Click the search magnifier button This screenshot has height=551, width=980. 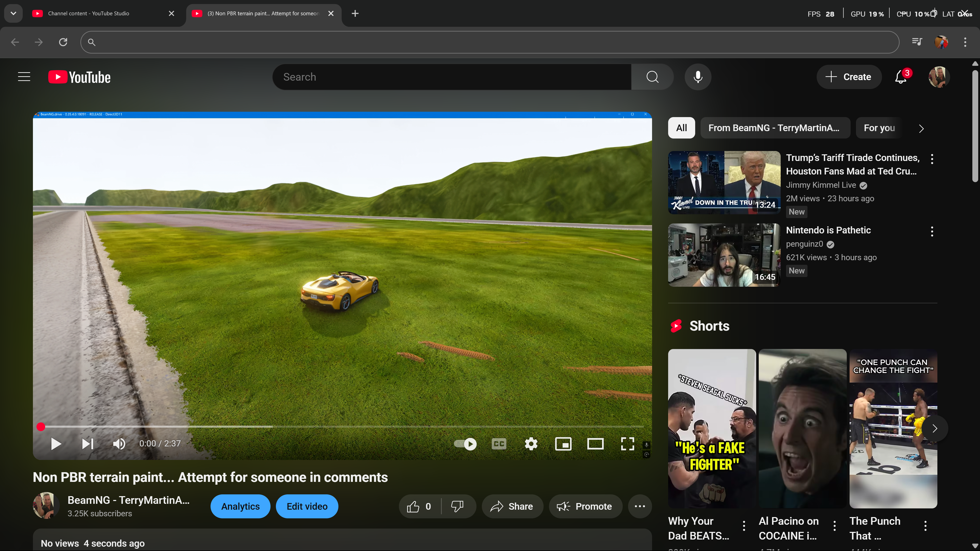(x=652, y=77)
